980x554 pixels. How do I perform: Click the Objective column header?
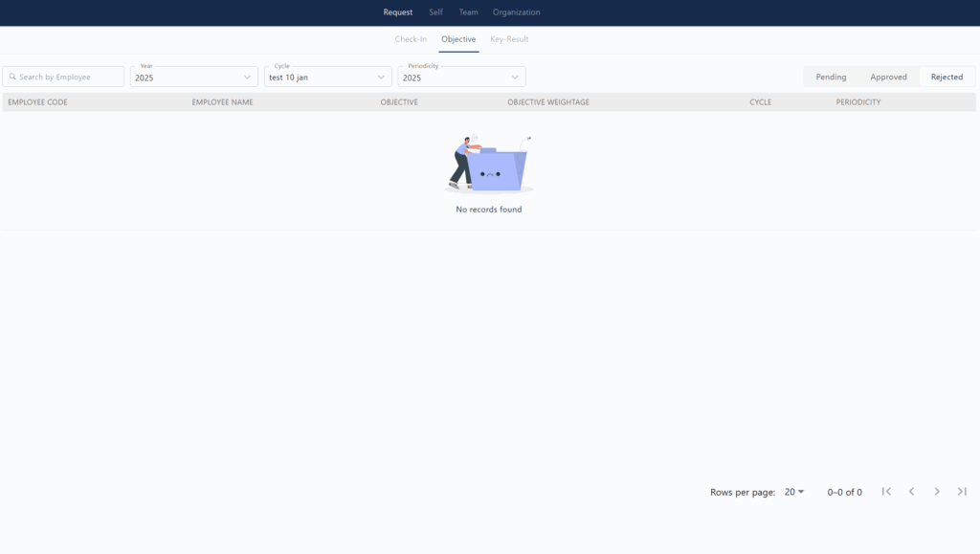point(399,101)
